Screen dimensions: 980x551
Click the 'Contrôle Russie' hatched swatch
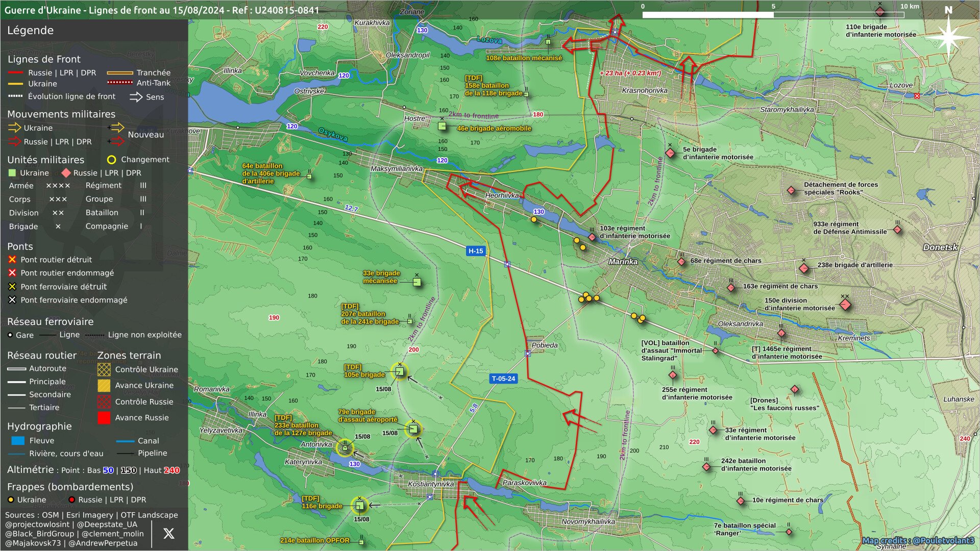[104, 402]
